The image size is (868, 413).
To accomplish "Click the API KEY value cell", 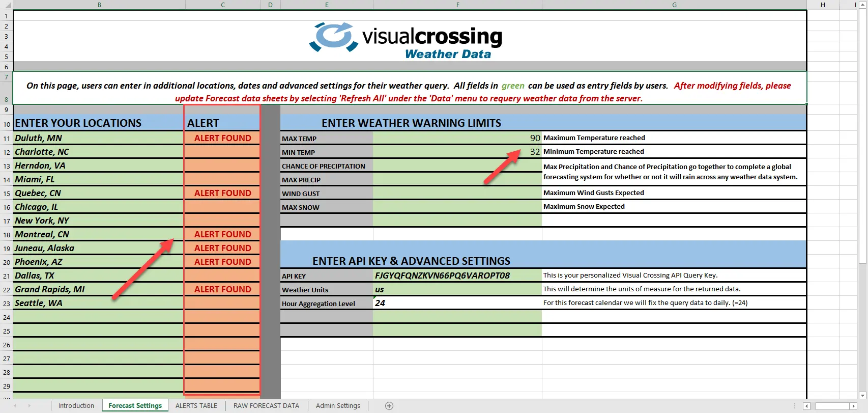I will click(457, 276).
